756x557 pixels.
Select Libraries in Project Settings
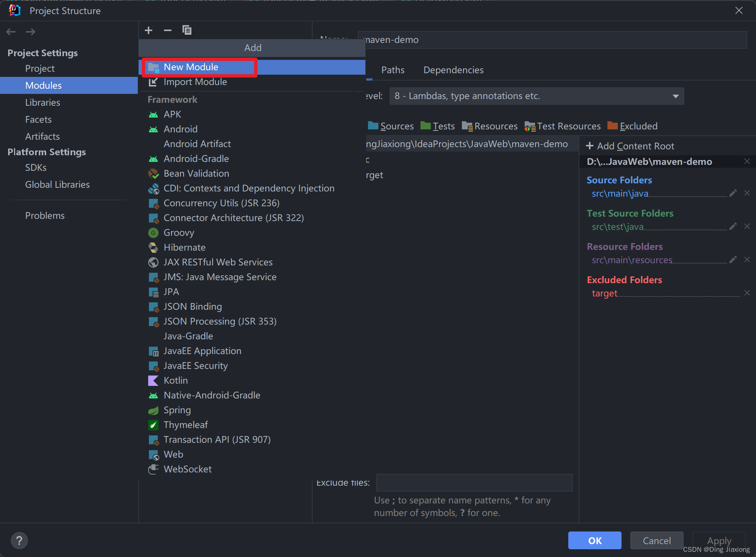42,102
